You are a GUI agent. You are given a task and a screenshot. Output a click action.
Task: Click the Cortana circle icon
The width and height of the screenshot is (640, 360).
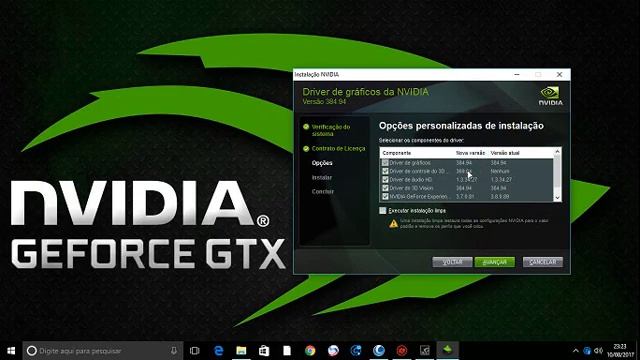31,351
